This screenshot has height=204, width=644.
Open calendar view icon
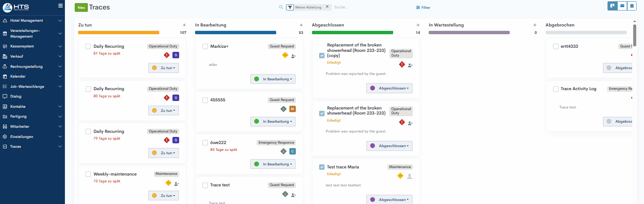tap(632, 6)
